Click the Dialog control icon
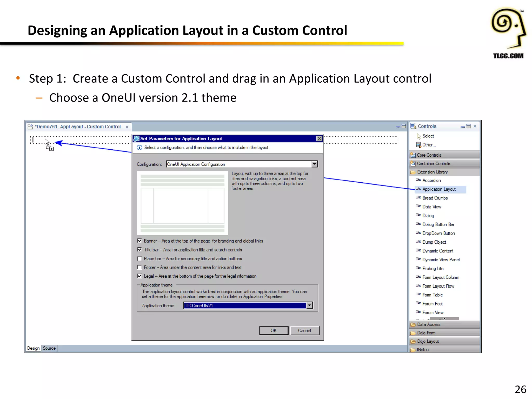 [x=418, y=215]
